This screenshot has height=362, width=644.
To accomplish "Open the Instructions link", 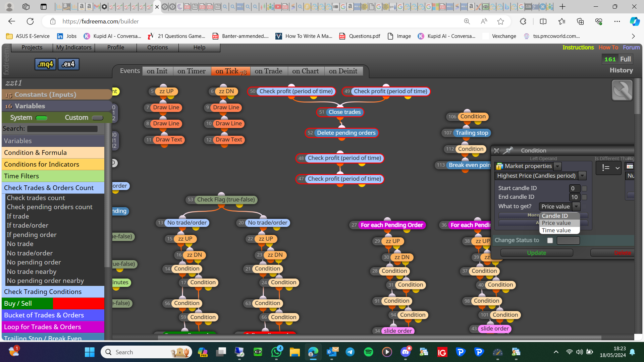I will [578, 48].
